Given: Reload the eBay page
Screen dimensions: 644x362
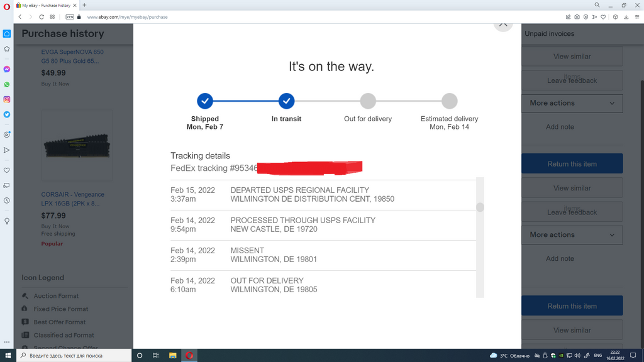Looking at the screenshot, I should 42,17.
